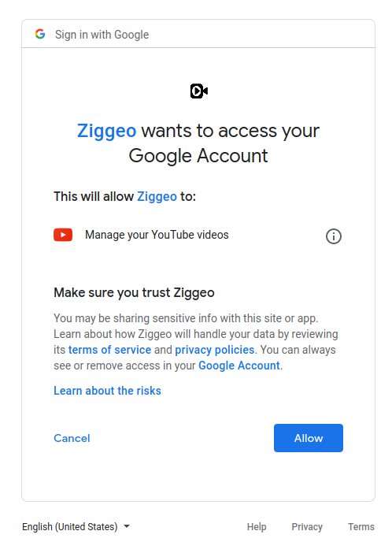Allow Ziggeo access to the account
The image size is (392, 542).
click(x=309, y=438)
